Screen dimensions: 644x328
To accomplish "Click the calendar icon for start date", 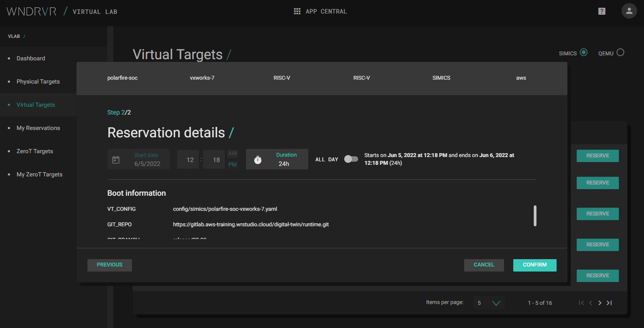I will coord(116,160).
